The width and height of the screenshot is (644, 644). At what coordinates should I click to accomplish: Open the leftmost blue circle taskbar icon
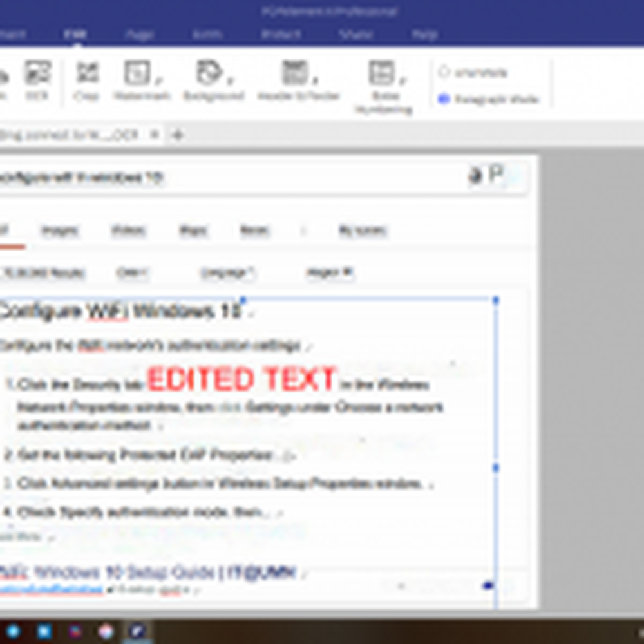pos(13,631)
